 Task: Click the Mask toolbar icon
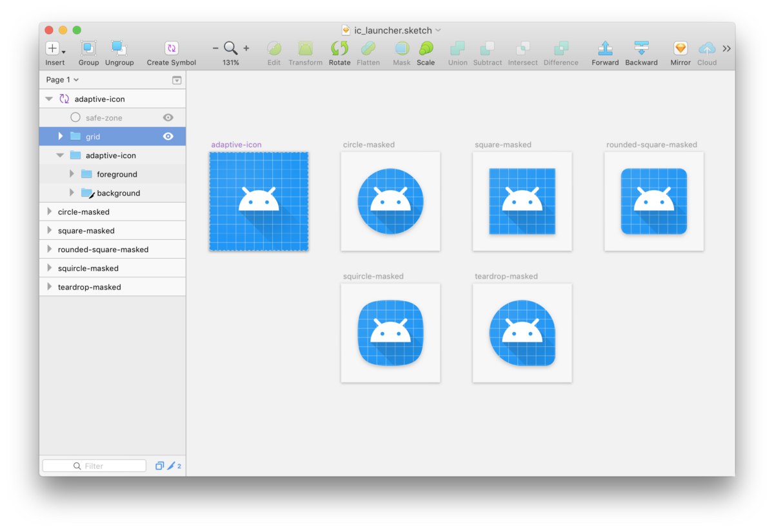[x=402, y=48]
